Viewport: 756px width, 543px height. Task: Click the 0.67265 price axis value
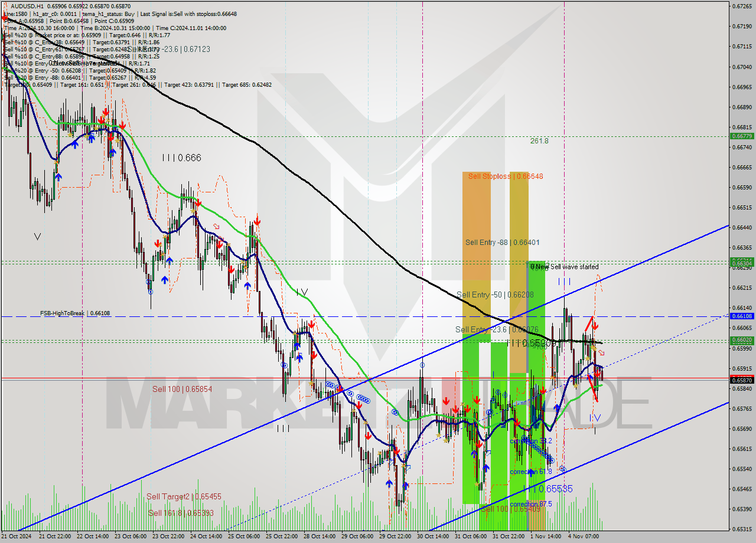(x=742, y=6)
